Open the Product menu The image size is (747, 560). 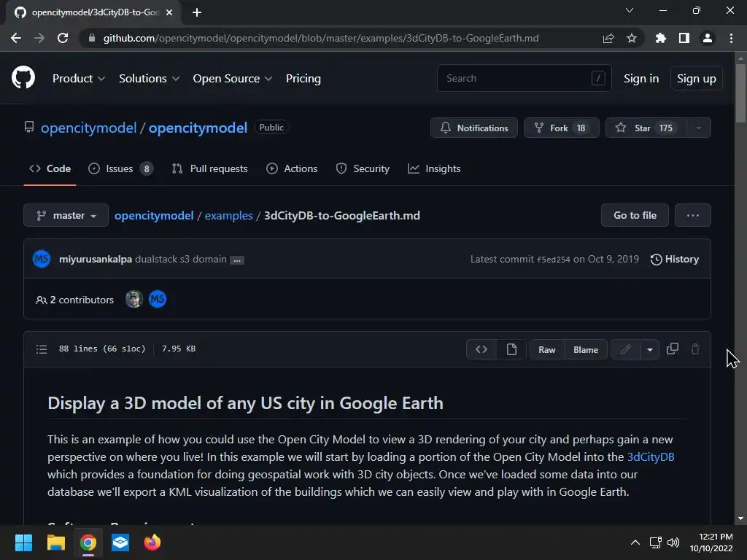(79, 79)
